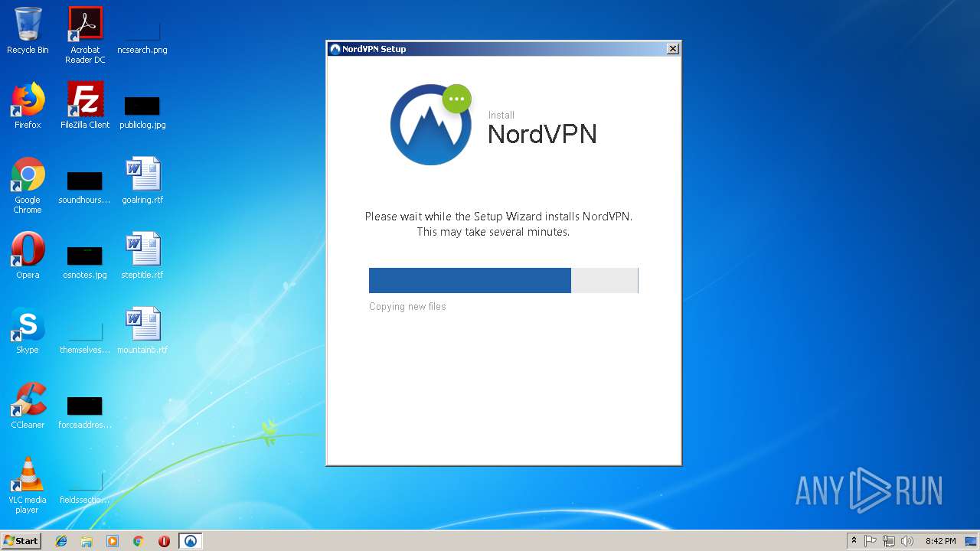This screenshot has width=980, height=551.
Task: Close the NordVPN Setup window
Action: (672, 49)
